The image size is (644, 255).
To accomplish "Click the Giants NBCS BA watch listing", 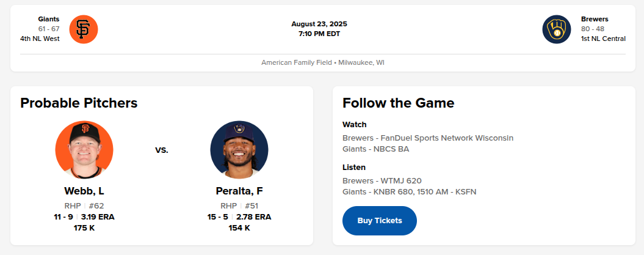I will point(375,149).
